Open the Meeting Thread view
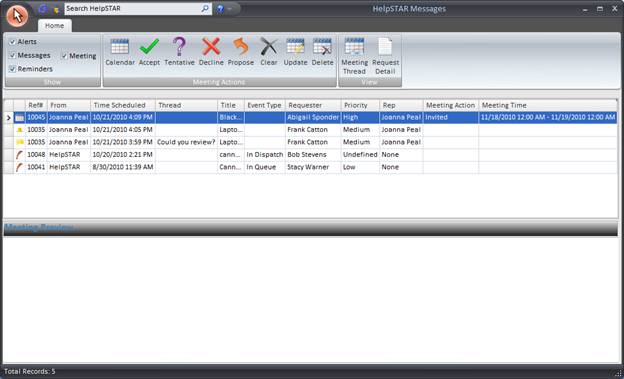Image resolution: width=624 pixels, height=379 pixels. [354, 56]
